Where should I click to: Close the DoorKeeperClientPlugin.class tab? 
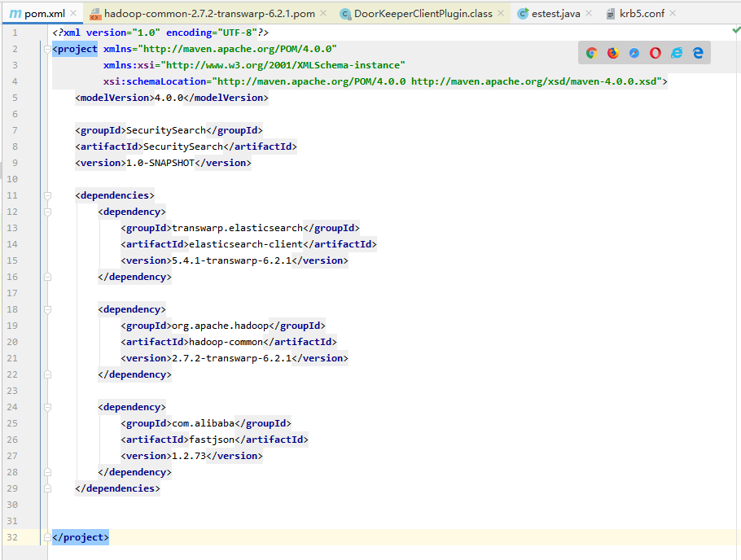[500, 14]
